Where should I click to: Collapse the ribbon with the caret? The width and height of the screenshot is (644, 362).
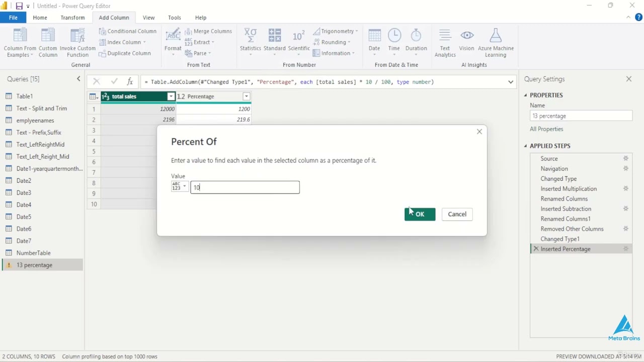click(x=628, y=18)
